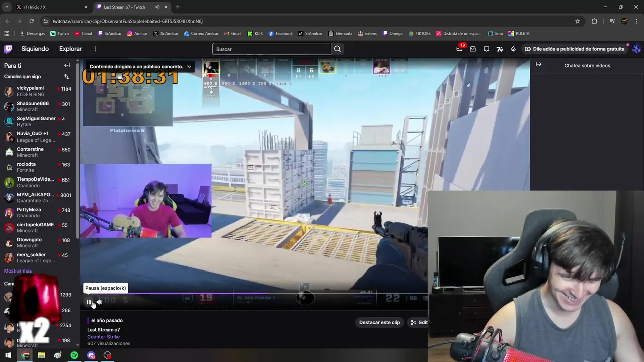Open the Chrome media control icon
The height and width of the screenshot is (362, 644).
[x=612, y=21]
